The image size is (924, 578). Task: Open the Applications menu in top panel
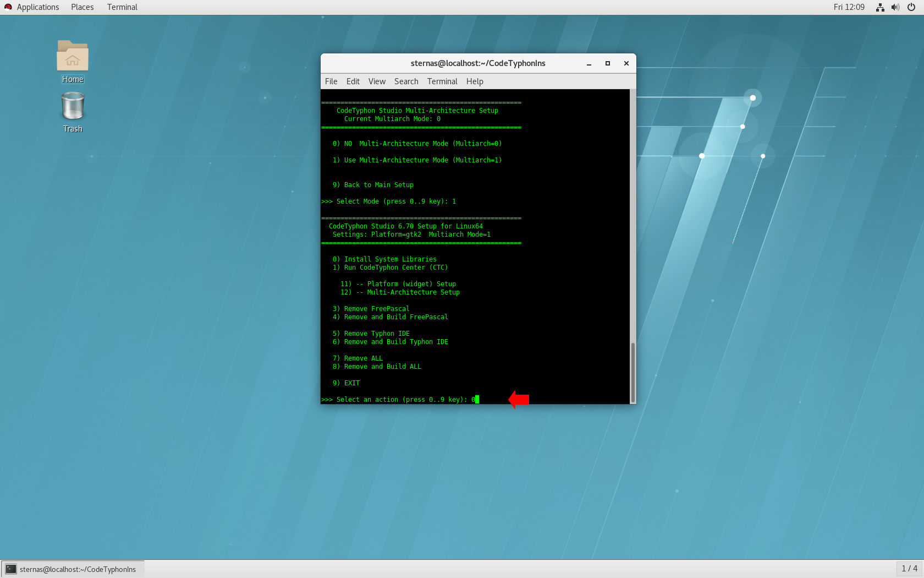tap(38, 7)
